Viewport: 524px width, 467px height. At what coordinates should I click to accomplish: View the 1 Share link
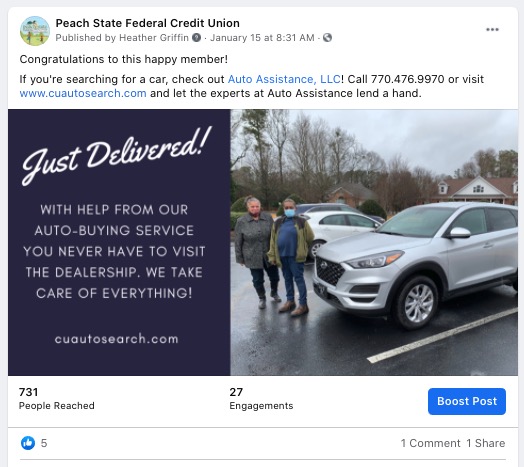485,443
